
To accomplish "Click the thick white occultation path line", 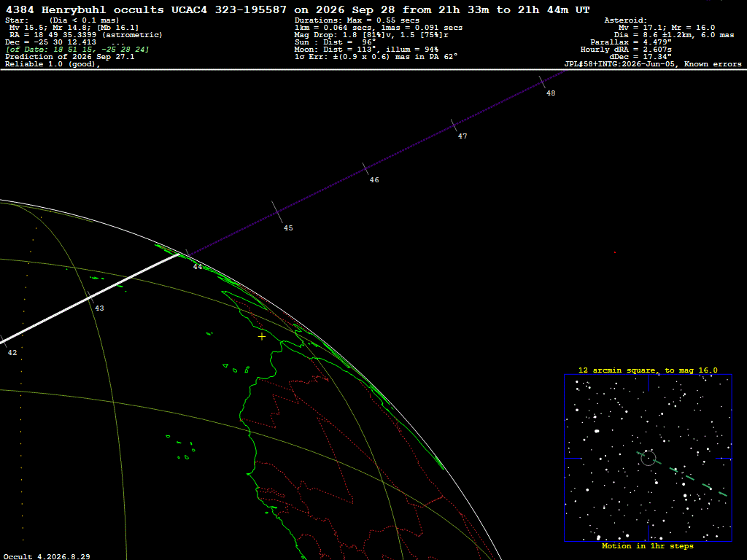I will click(90, 298).
